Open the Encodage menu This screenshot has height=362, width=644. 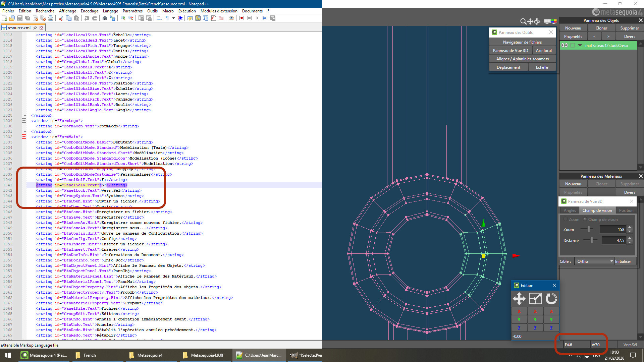(90, 11)
